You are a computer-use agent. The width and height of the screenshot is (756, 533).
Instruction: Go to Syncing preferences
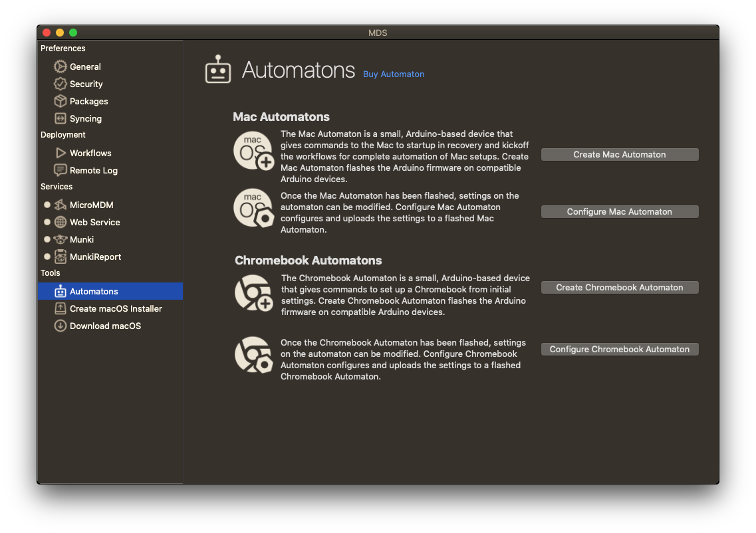click(x=110, y=118)
